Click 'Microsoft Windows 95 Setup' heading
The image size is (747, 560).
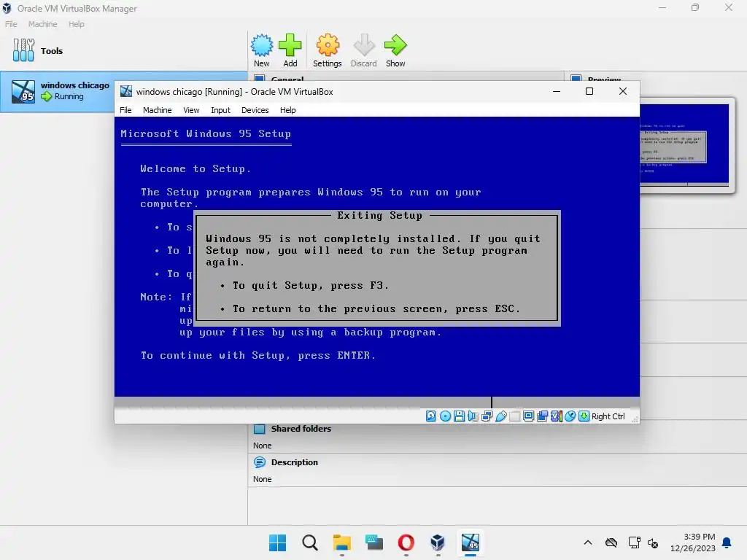[x=206, y=134]
